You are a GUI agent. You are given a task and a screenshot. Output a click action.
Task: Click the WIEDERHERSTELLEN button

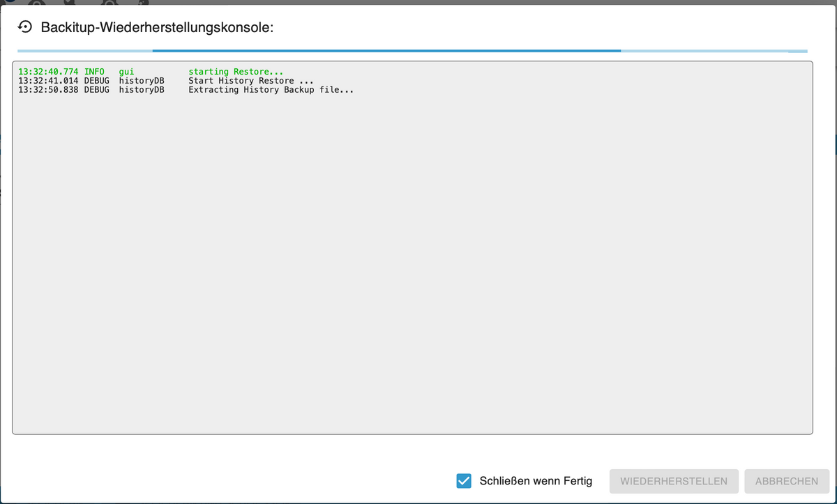coord(674,481)
